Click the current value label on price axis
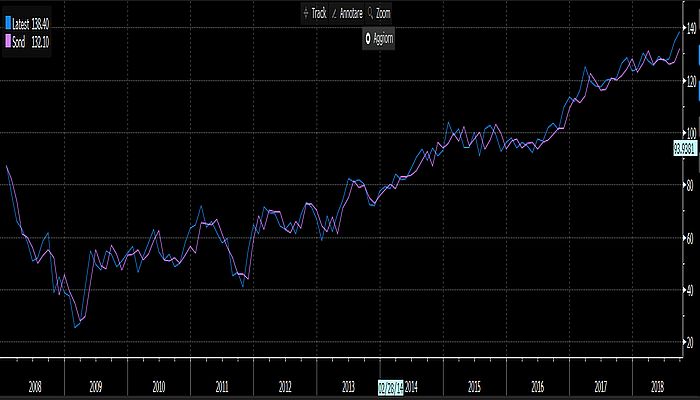The image size is (700, 400). (685, 149)
